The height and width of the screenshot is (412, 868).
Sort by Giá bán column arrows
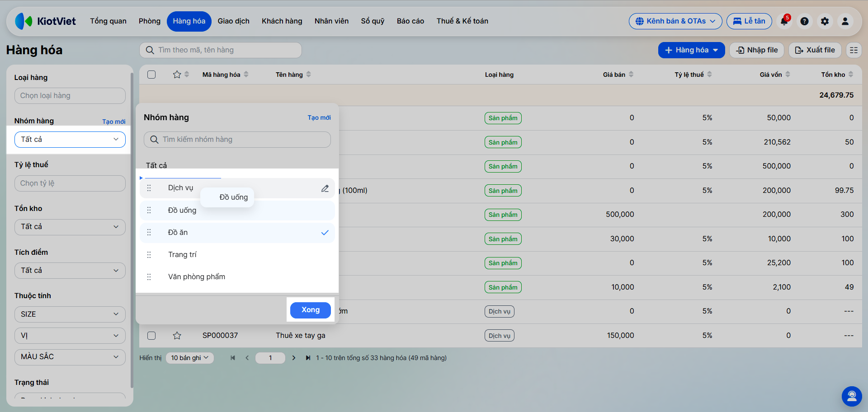click(631, 75)
